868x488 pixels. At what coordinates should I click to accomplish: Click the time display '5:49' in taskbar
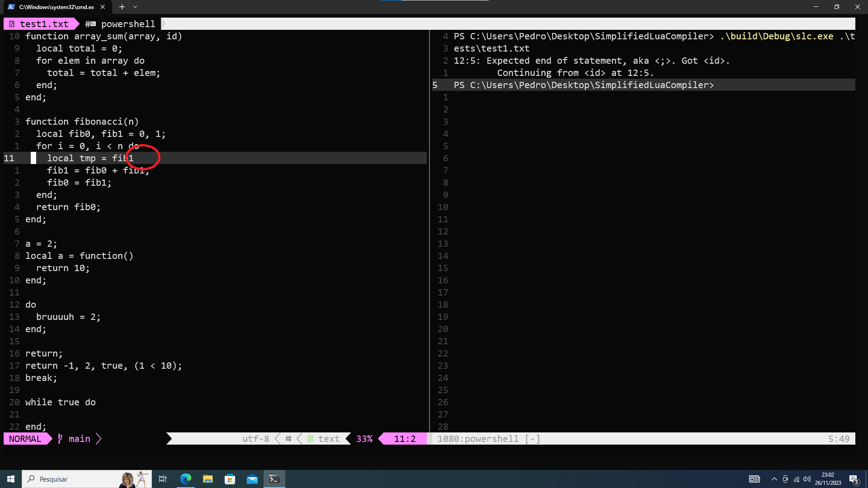(x=841, y=439)
